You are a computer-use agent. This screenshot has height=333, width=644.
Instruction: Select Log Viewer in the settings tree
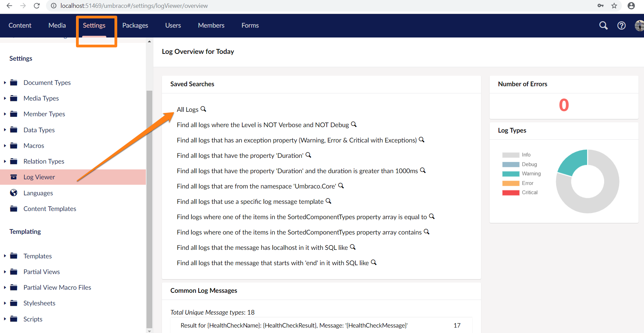pos(39,177)
